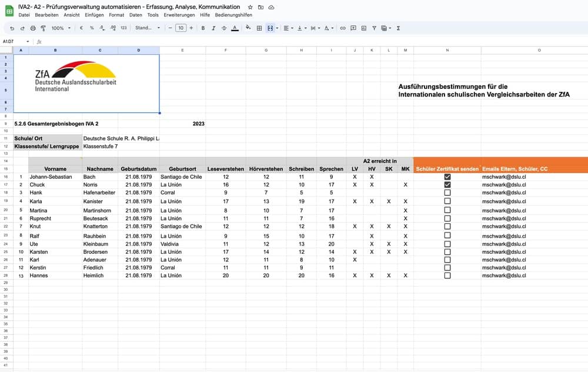Apply bold formatting to selection

pos(203,28)
